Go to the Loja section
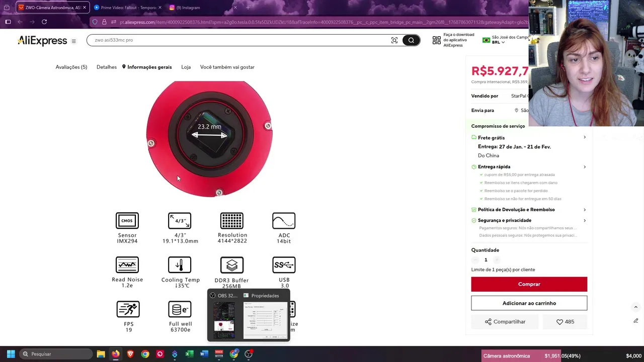The height and width of the screenshot is (362, 644). (186, 67)
